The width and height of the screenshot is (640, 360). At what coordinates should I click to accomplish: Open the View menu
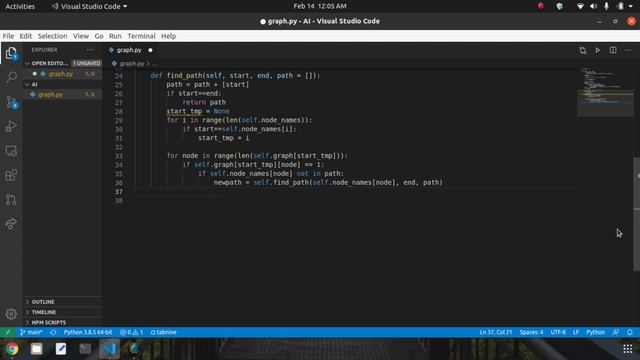[81, 36]
